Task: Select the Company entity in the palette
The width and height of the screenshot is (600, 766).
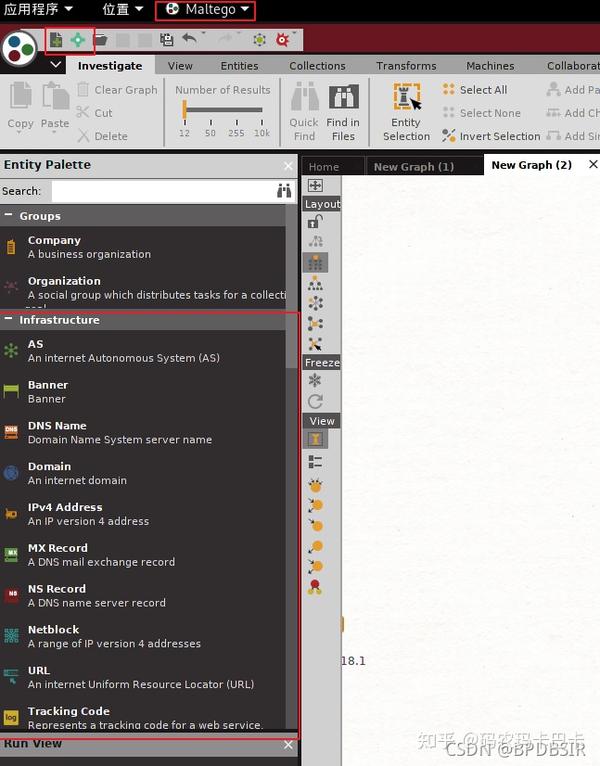Action: [143, 247]
